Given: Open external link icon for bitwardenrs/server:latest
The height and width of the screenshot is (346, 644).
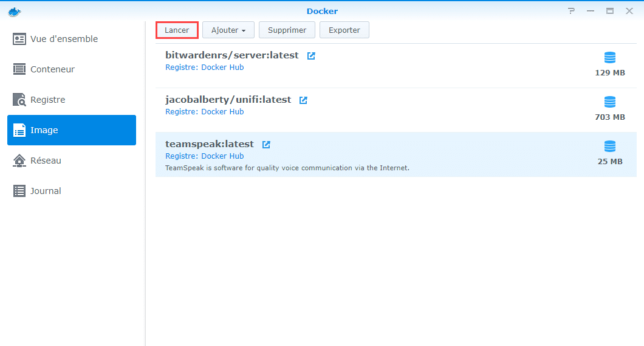Looking at the screenshot, I should pyautogui.click(x=311, y=56).
